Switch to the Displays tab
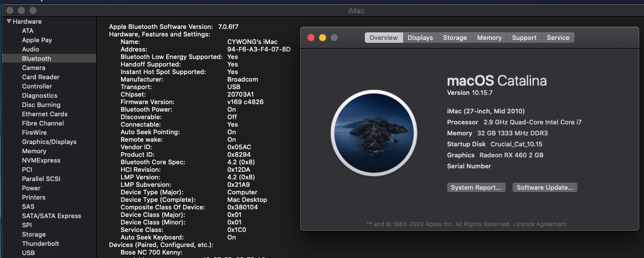 pyautogui.click(x=420, y=38)
